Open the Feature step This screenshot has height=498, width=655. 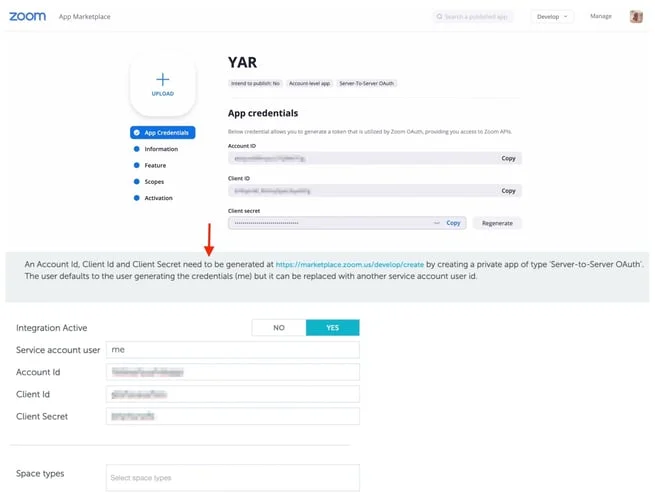coord(155,165)
